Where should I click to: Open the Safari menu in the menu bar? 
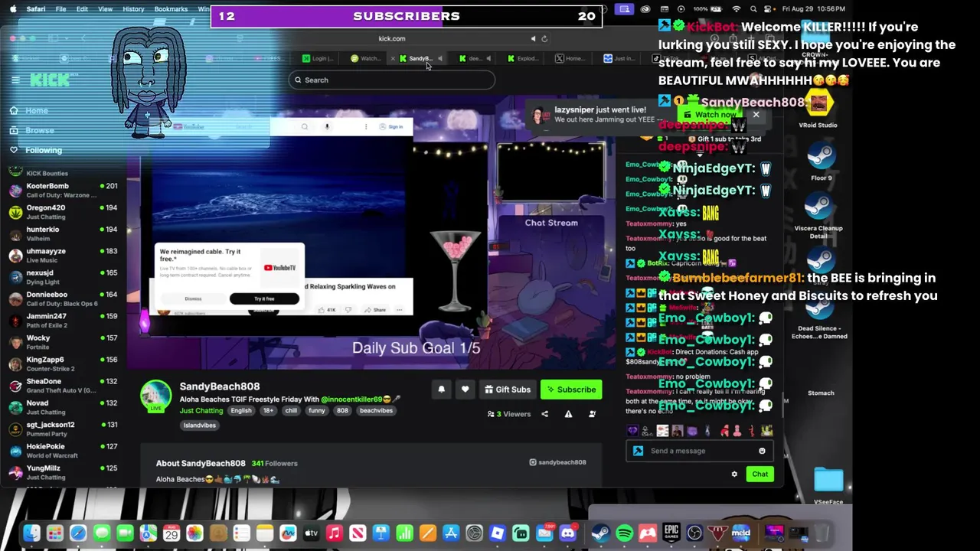tap(35, 9)
